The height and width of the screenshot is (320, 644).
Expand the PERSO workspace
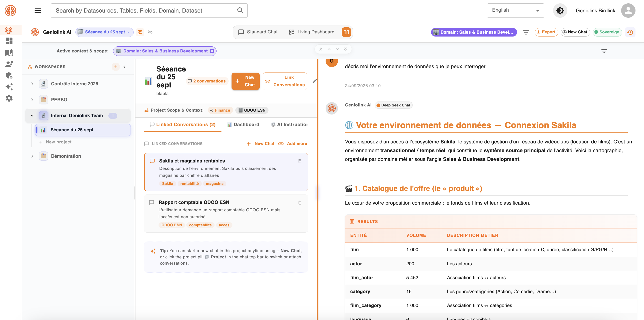click(x=32, y=99)
